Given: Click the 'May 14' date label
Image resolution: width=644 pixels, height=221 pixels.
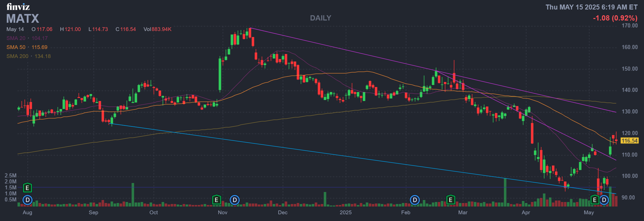Looking at the screenshot, I should (x=15, y=29).
